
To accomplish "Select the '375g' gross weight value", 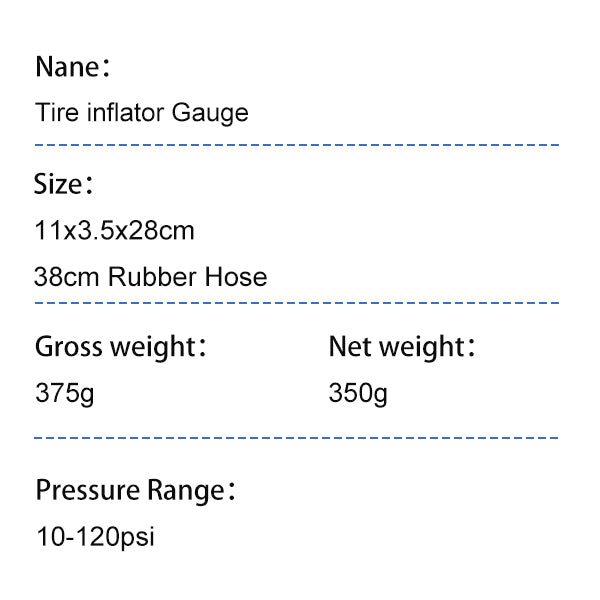I will (x=65, y=394).
